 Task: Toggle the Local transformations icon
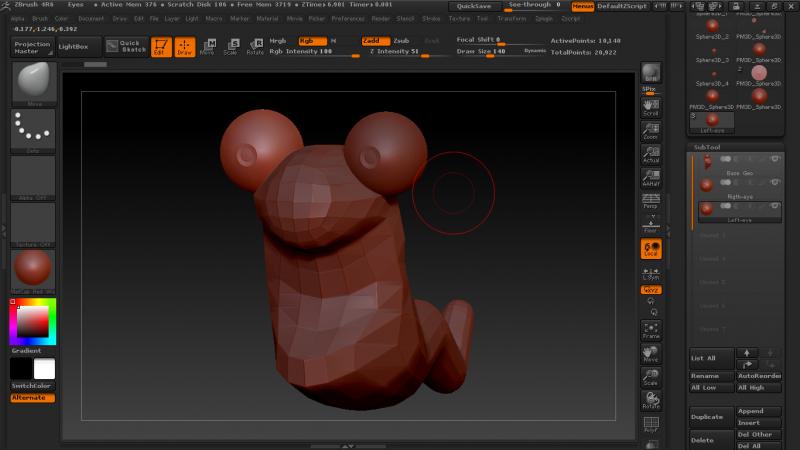[x=651, y=248]
